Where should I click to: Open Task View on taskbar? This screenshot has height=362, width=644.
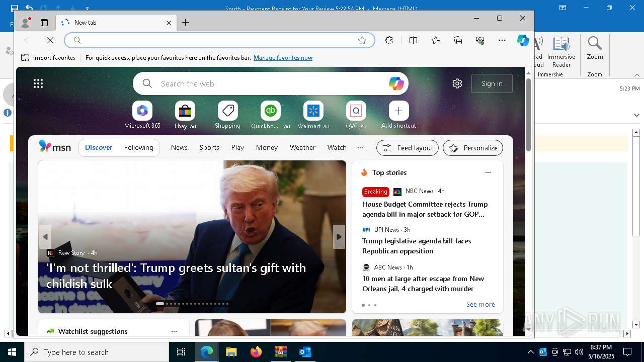pos(181,352)
